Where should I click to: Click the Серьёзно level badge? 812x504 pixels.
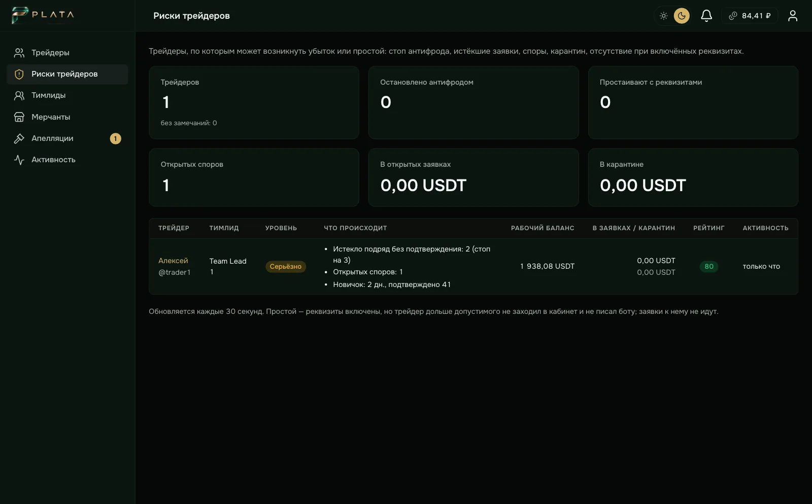286,267
